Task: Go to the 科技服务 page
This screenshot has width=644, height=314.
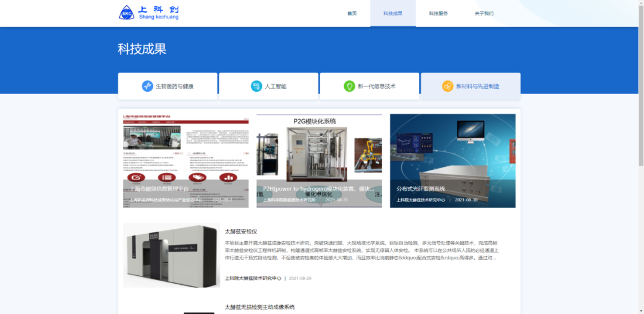Action: point(438,14)
